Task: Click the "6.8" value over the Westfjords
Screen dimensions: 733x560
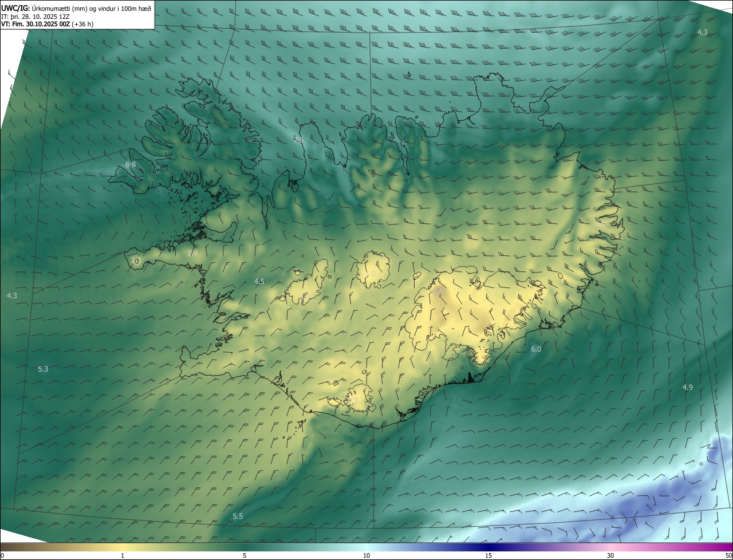Action: 131,165
